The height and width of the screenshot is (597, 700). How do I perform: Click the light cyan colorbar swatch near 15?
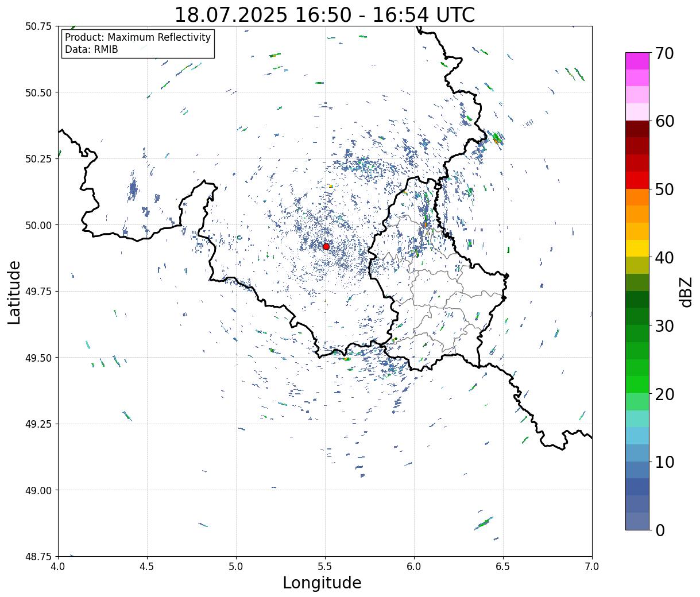637,418
